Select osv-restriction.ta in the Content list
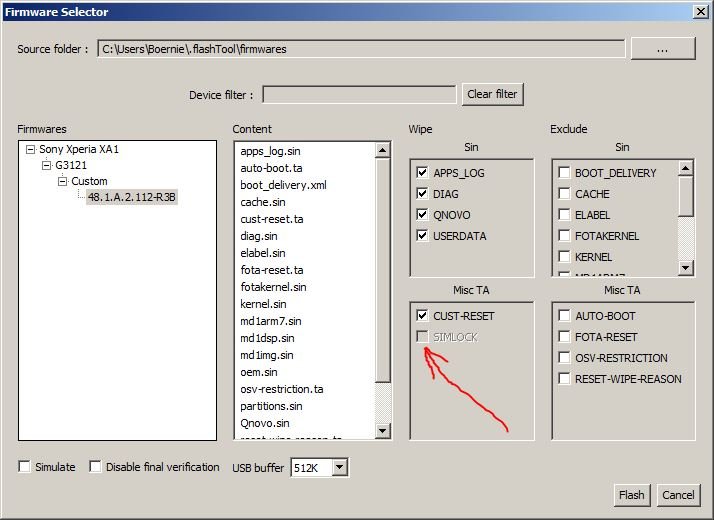The height and width of the screenshot is (520, 714). (282, 389)
